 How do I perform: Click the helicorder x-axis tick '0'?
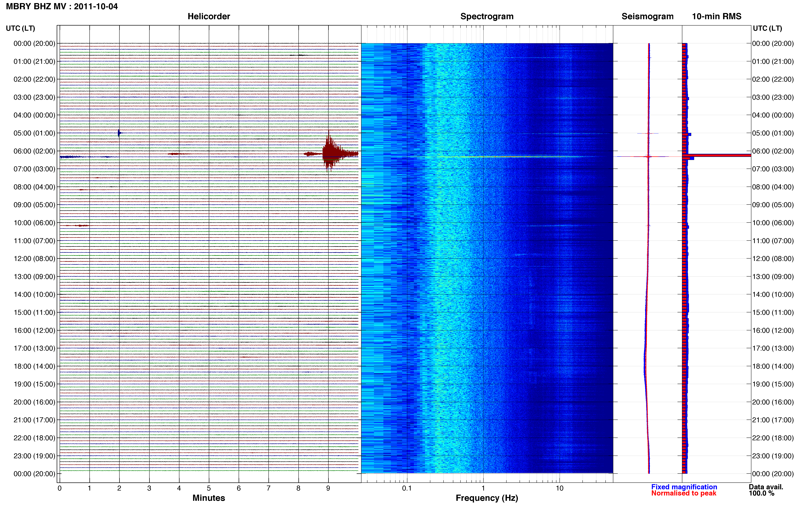(59, 488)
